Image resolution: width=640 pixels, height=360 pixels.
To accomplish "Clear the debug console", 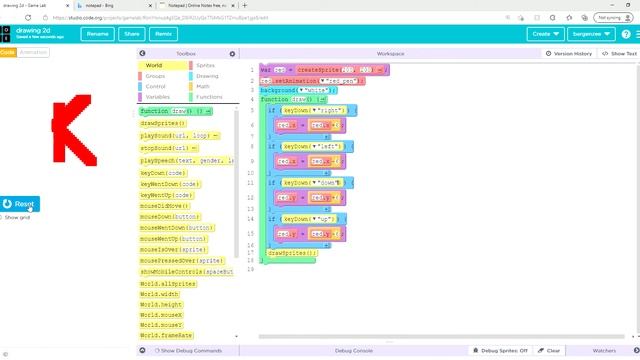I will [549, 351].
